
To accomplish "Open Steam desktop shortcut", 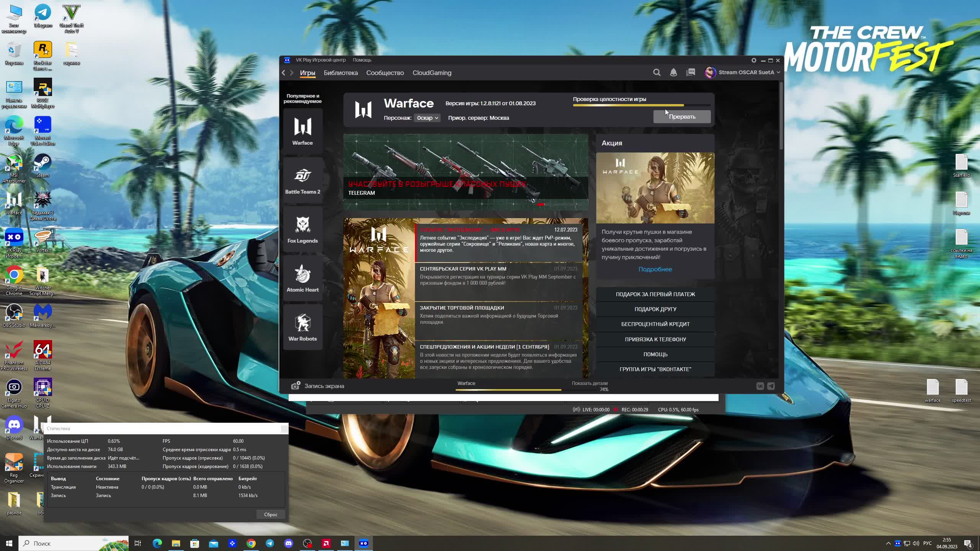I will pos(42,165).
